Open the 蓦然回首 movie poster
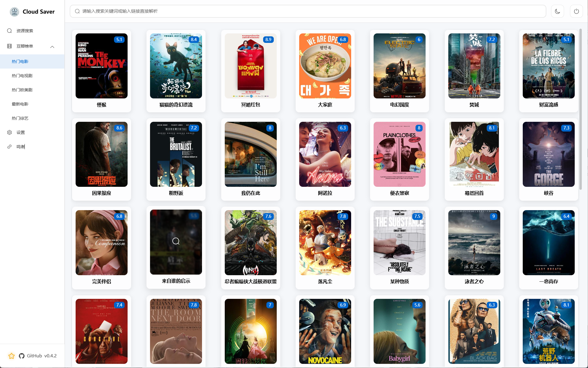Image resolution: width=588 pixels, height=368 pixels. (x=474, y=154)
